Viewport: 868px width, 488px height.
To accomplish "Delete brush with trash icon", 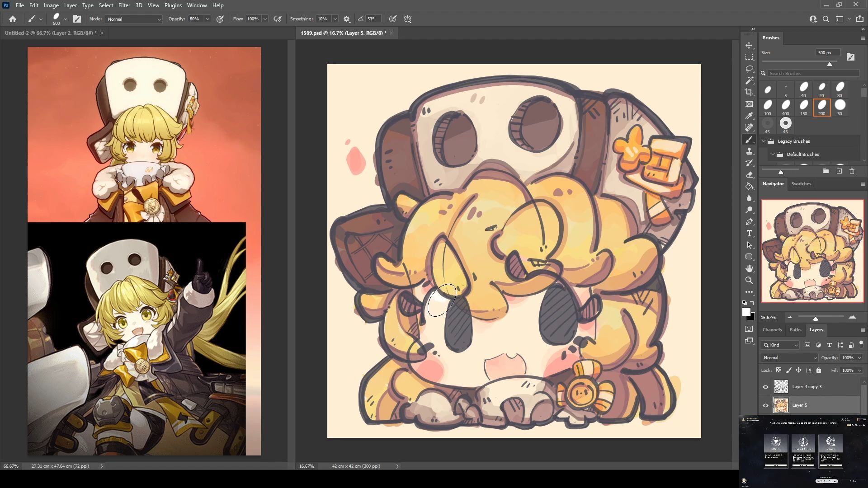I will click(852, 171).
